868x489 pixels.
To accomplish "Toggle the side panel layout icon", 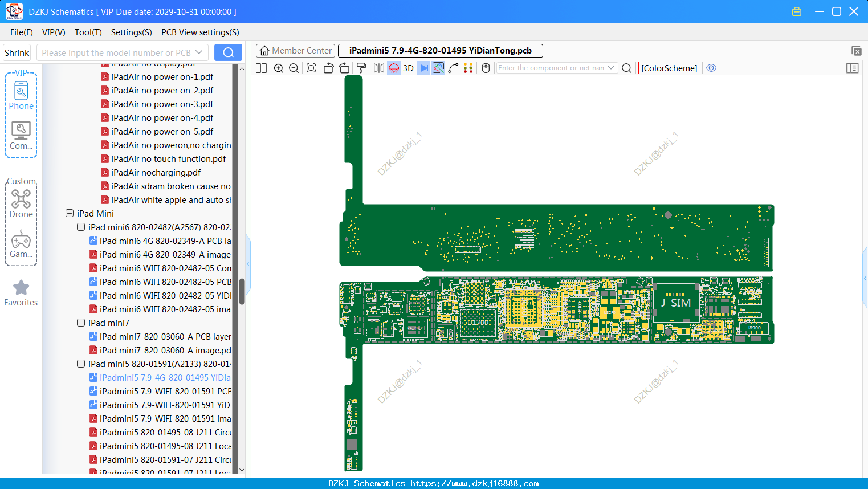I will tap(853, 68).
